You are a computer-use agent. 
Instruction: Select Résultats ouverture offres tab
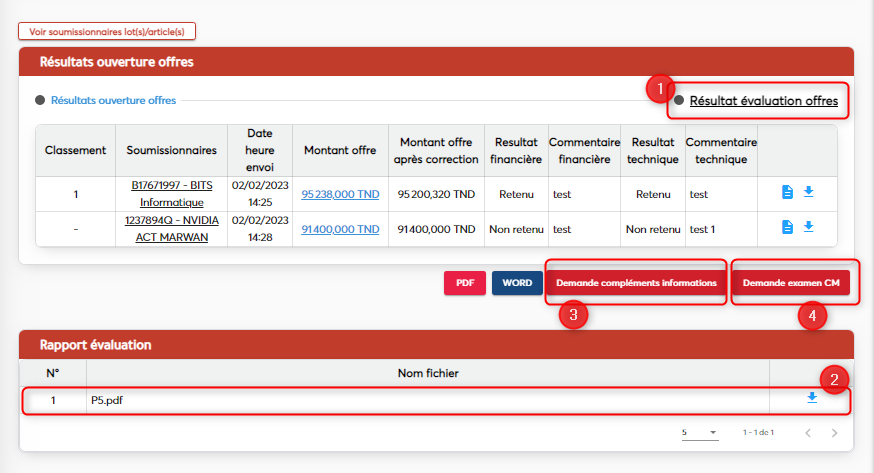click(113, 100)
